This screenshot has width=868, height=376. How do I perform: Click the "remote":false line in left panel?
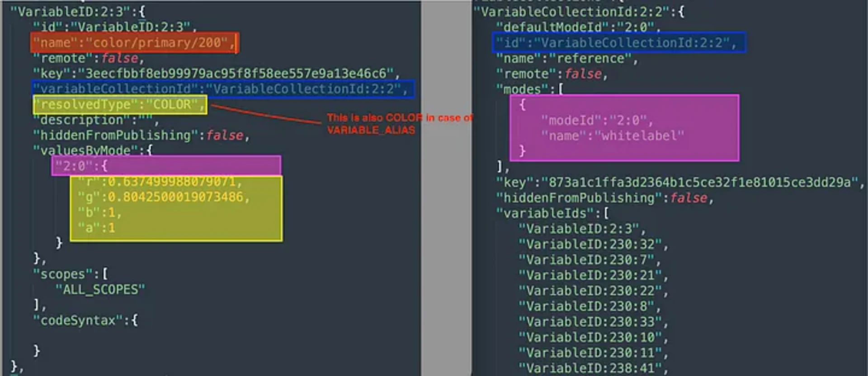click(x=88, y=58)
